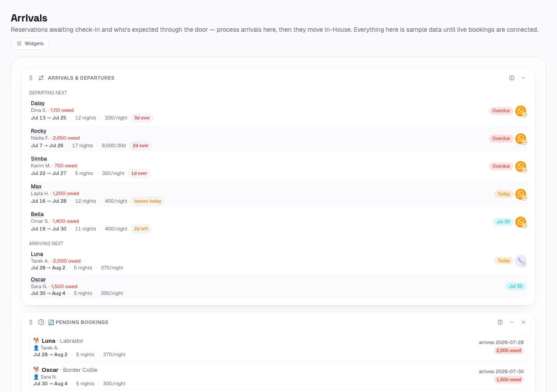Click the person icon next to Tarek A.

pyautogui.click(x=36, y=348)
